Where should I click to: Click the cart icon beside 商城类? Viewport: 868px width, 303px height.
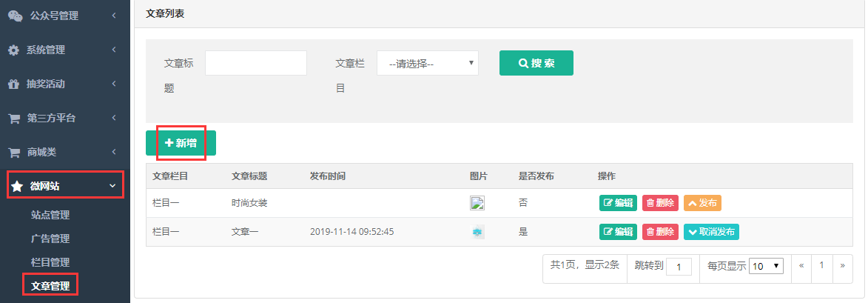pos(14,152)
